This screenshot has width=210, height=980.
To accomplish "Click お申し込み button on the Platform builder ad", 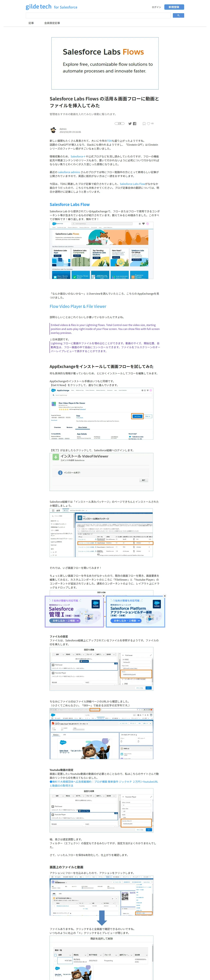I will click(x=126, y=621).
